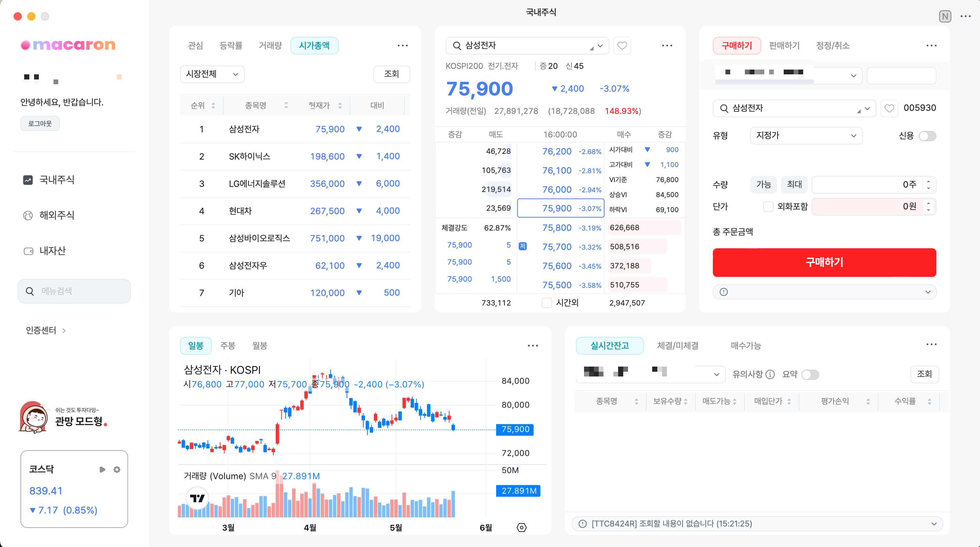Switch chart to 주봉
This screenshot has width=980, height=547.
click(x=228, y=346)
